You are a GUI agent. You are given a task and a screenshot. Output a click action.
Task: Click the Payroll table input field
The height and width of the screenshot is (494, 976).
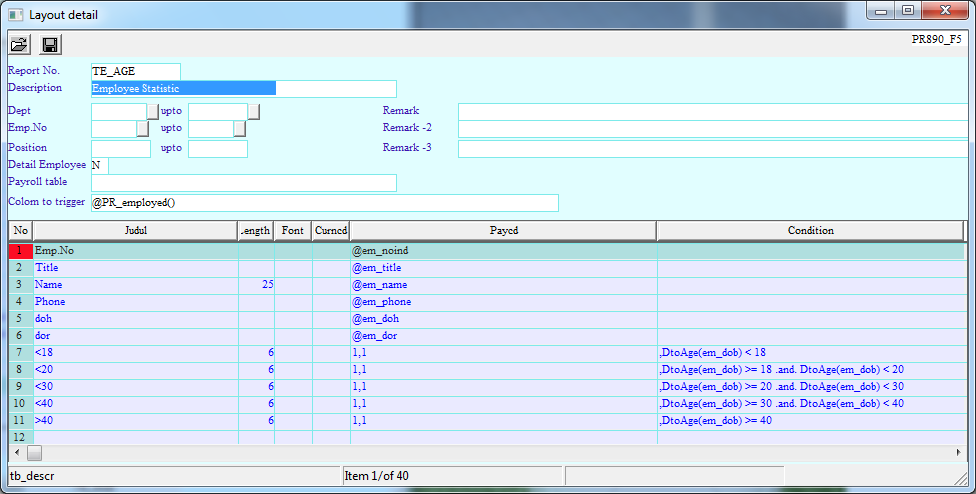[243, 183]
